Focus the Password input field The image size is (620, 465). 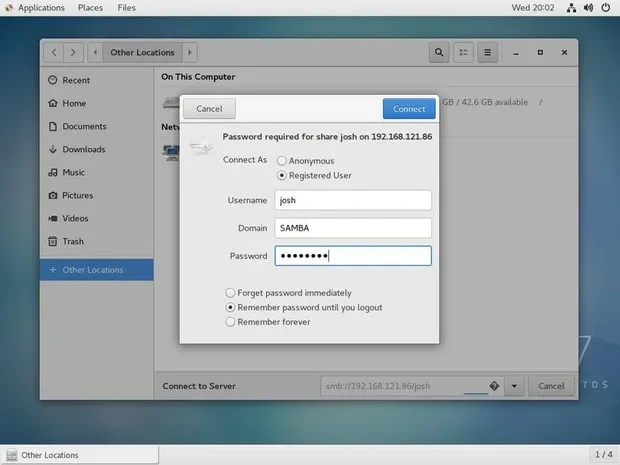[353, 256]
